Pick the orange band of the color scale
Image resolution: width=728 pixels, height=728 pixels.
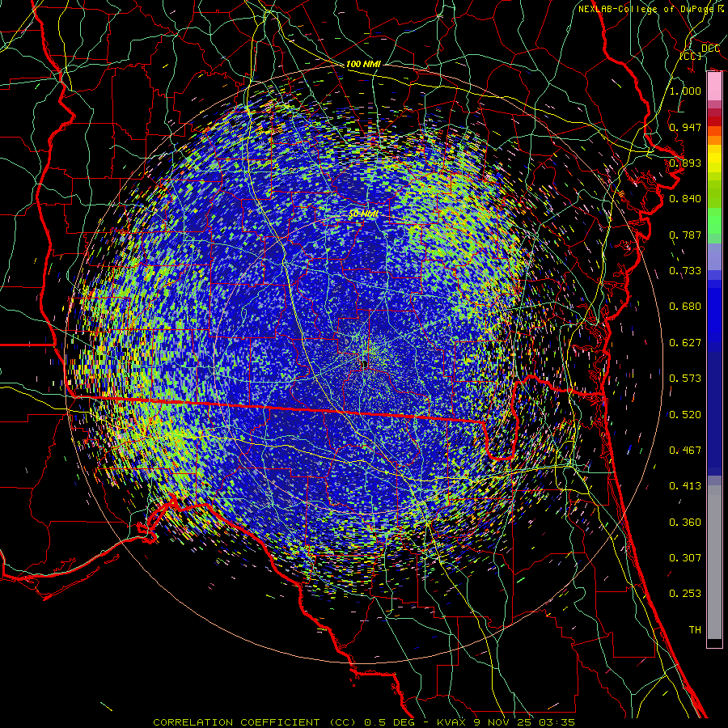point(714,140)
